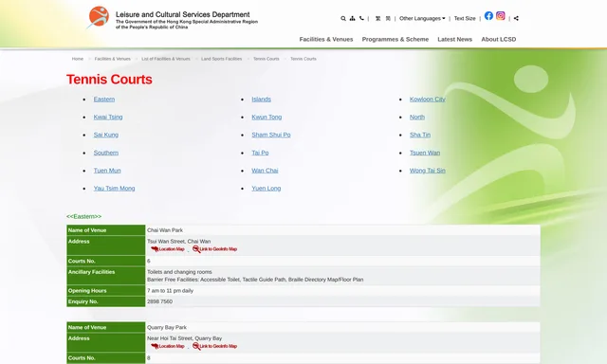Select venue name Quarry Bay Park
The width and height of the screenshot is (607, 364).
pos(167,327)
